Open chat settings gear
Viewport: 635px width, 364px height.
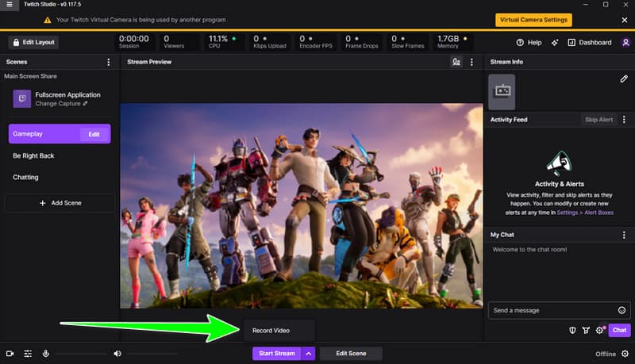pos(599,331)
